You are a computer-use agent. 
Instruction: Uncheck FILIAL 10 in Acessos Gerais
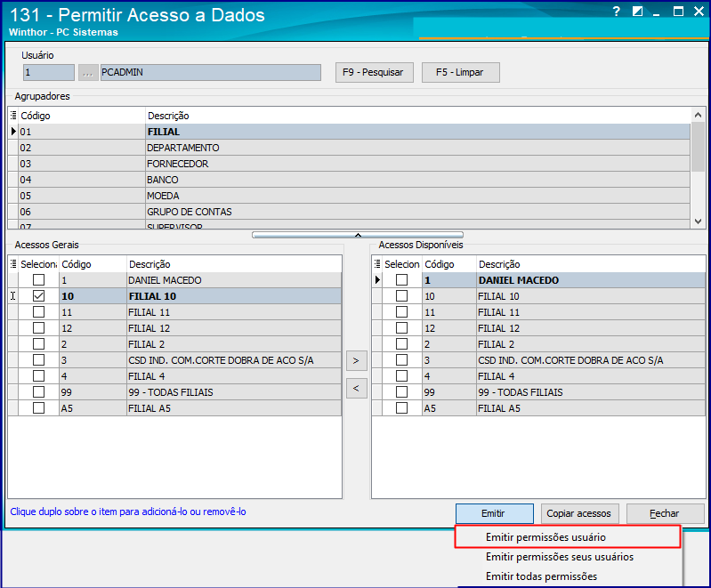coord(38,296)
